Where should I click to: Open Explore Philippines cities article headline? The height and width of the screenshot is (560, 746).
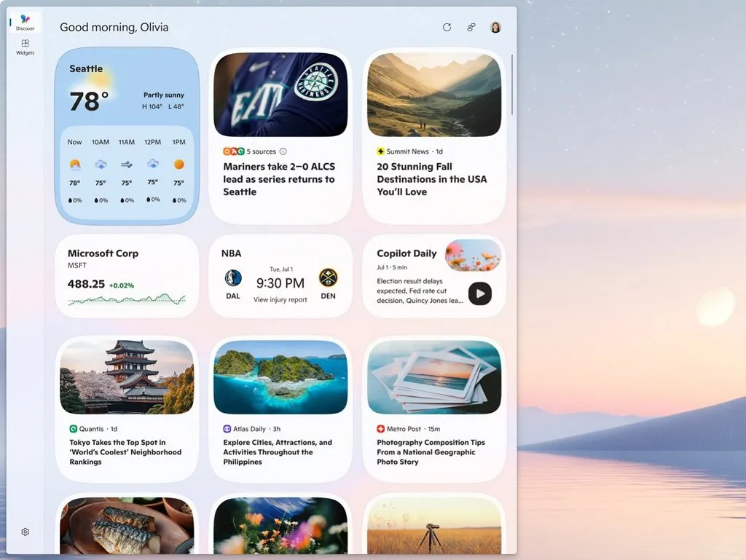click(x=278, y=452)
